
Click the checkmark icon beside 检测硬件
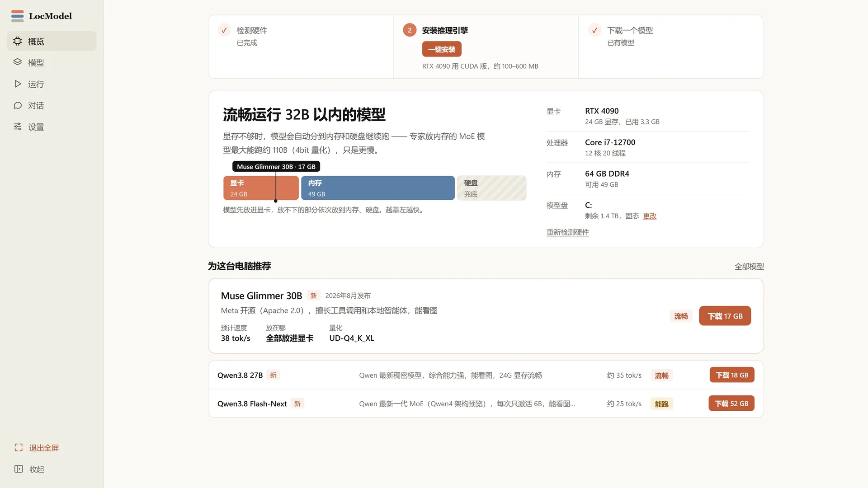pos(224,30)
